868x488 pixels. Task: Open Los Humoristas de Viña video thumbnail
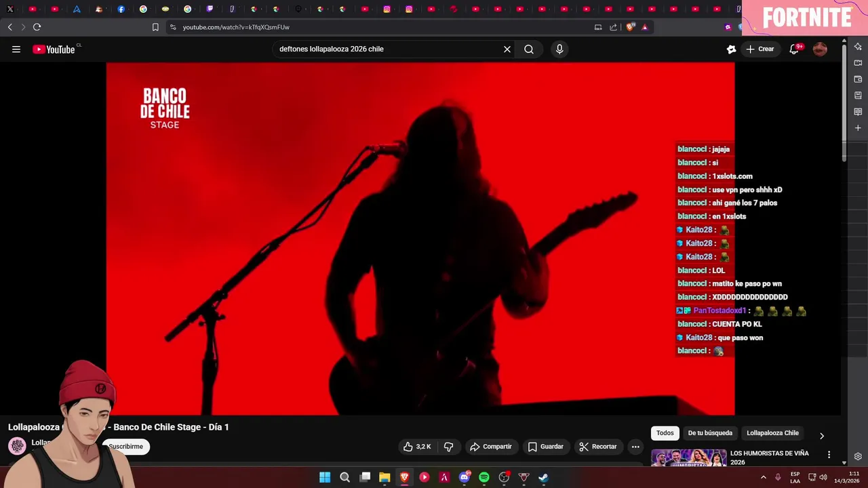point(688,458)
